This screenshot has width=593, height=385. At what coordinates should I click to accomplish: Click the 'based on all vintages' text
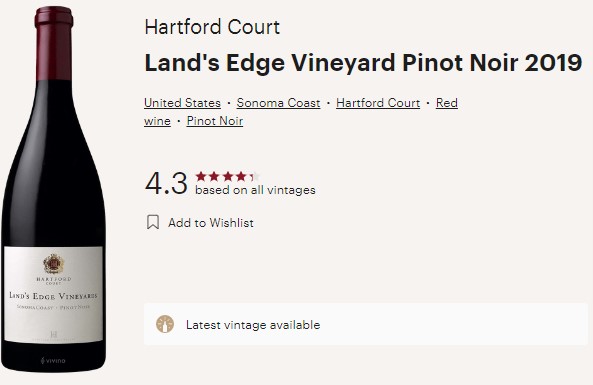click(x=255, y=190)
